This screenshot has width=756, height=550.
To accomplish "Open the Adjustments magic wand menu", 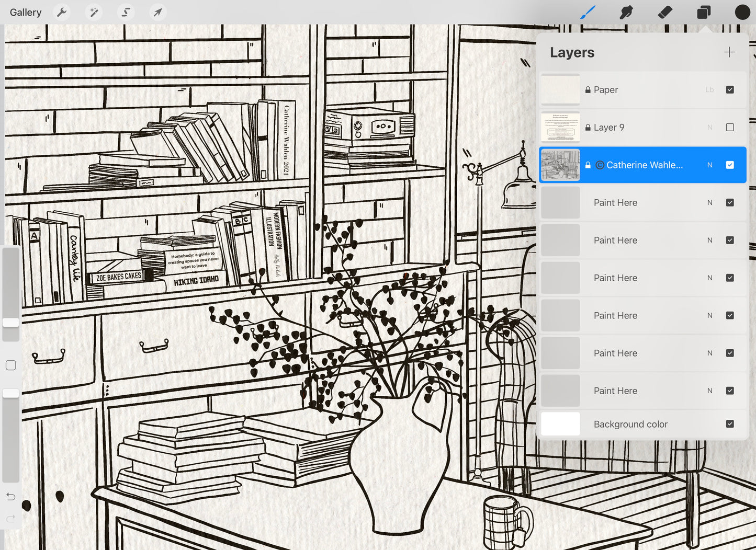I will coord(94,12).
